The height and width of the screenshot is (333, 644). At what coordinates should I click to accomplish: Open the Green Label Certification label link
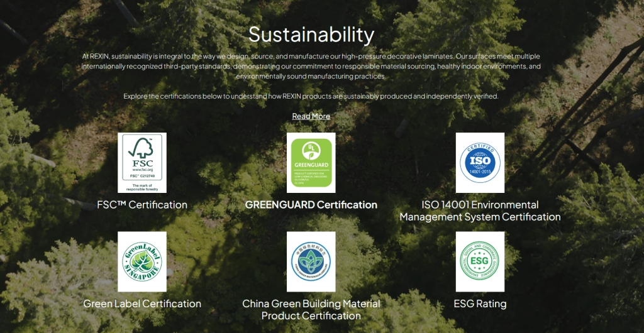click(x=142, y=304)
